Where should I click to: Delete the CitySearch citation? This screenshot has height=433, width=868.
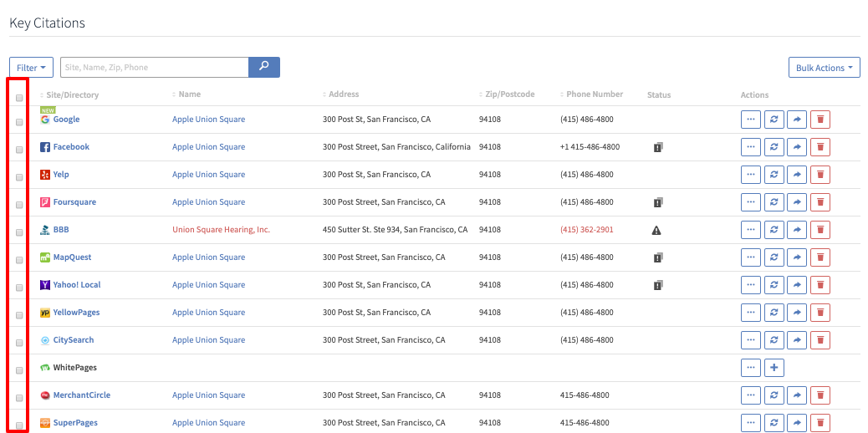pos(820,340)
